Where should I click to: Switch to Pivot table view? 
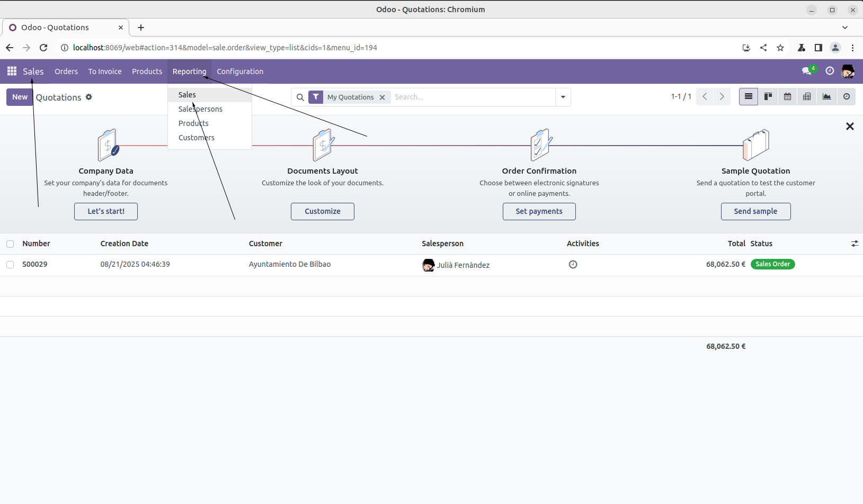click(x=807, y=97)
